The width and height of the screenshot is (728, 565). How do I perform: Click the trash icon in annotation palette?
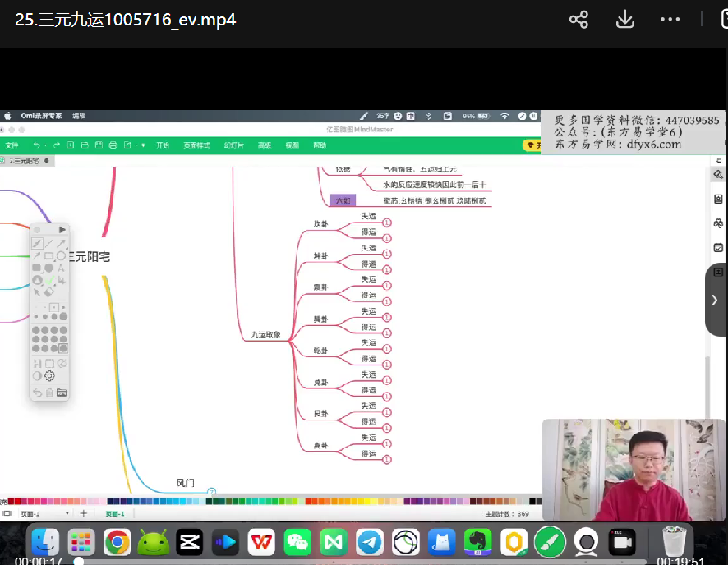coord(49,393)
